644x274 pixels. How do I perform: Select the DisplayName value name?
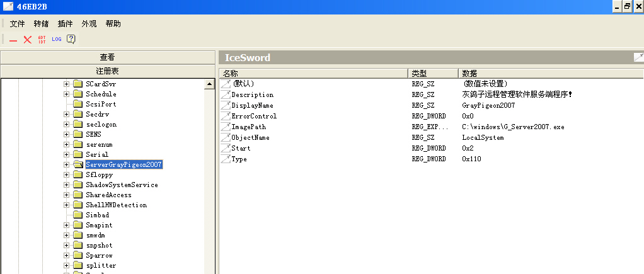tap(252, 106)
